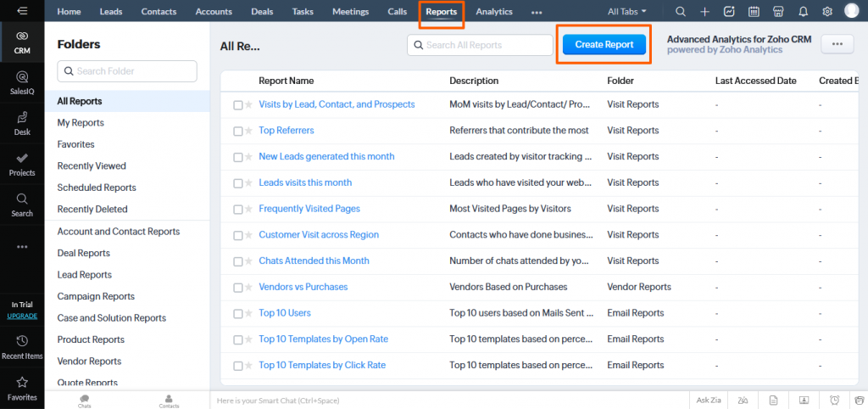
Task: Check the Top Referrers checkbox
Action: (238, 132)
